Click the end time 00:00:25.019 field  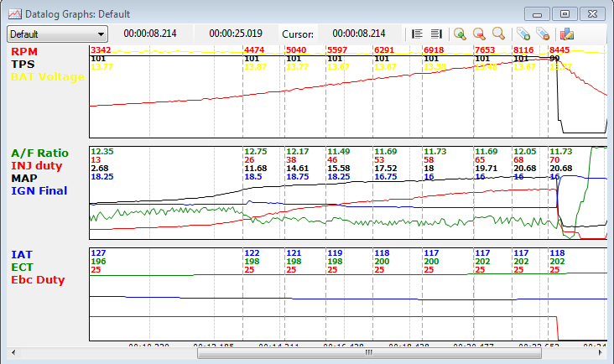click(236, 34)
